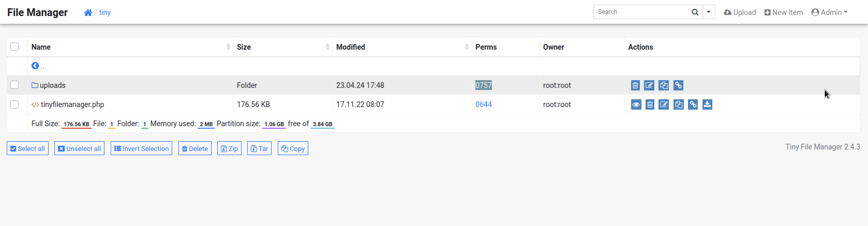868x226 pixels.
Task: Choose New Item in the top bar
Action: pos(783,12)
